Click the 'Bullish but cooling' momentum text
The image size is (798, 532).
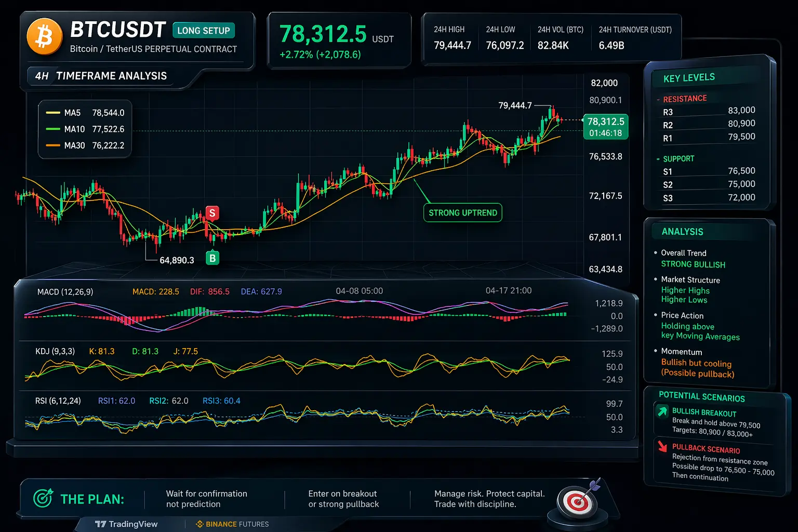pyautogui.click(x=696, y=363)
